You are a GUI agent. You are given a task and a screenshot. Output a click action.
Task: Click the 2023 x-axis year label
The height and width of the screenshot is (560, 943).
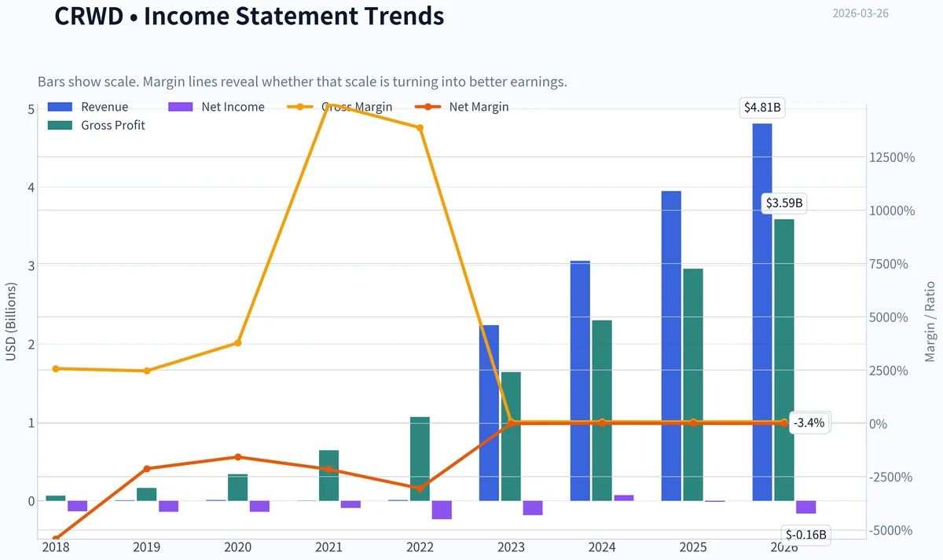click(x=511, y=547)
